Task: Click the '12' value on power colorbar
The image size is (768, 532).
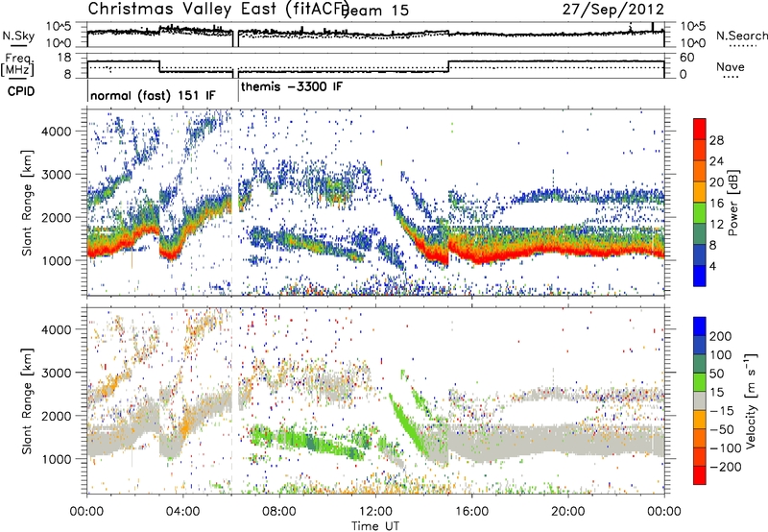Action: (716, 225)
